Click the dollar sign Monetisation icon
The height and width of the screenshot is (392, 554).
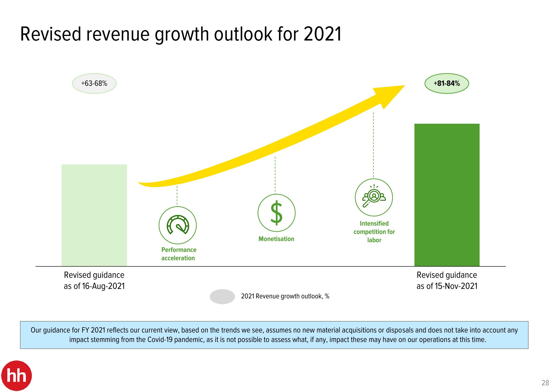(277, 213)
